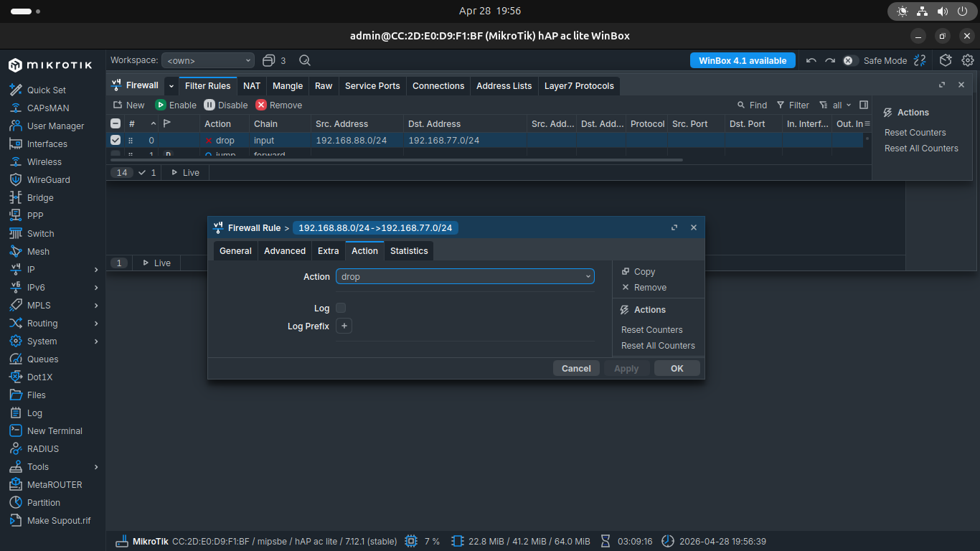Click the Find search in the Firewall toolbar
The width and height of the screenshot is (980, 551).
pyautogui.click(x=753, y=105)
